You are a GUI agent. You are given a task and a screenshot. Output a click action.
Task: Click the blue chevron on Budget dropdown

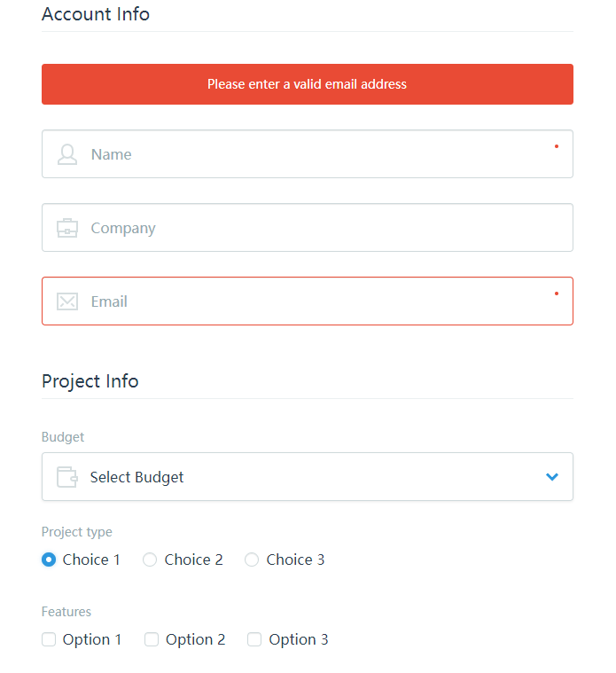click(552, 477)
